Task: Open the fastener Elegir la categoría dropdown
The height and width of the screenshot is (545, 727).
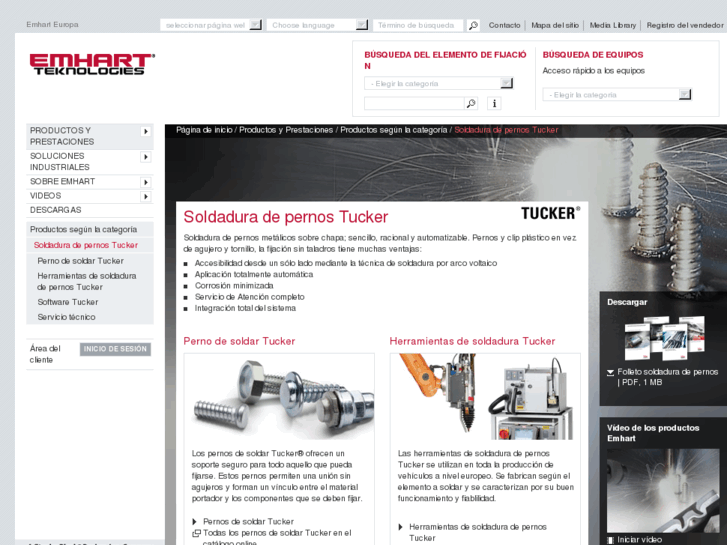Action: (x=439, y=83)
